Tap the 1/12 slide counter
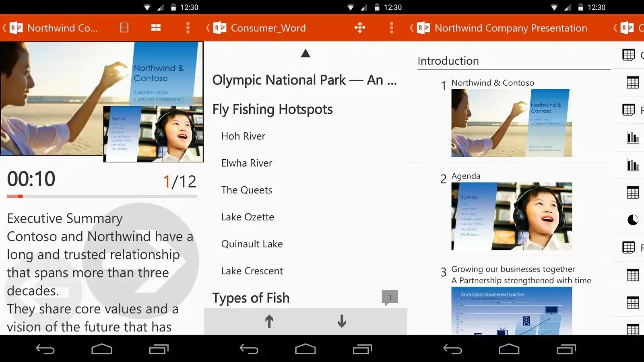The width and height of the screenshot is (644, 362). [x=180, y=182]
